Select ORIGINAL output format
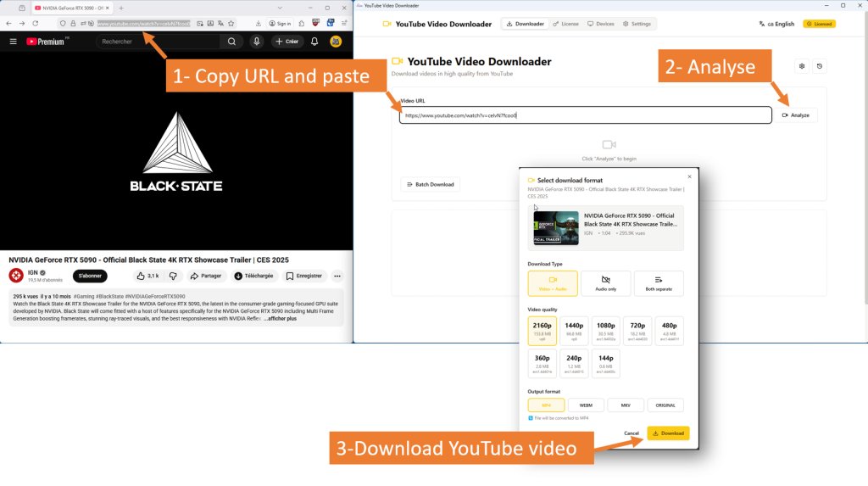The width and height of the screenshot is (868, 486). tap(665, 405)
